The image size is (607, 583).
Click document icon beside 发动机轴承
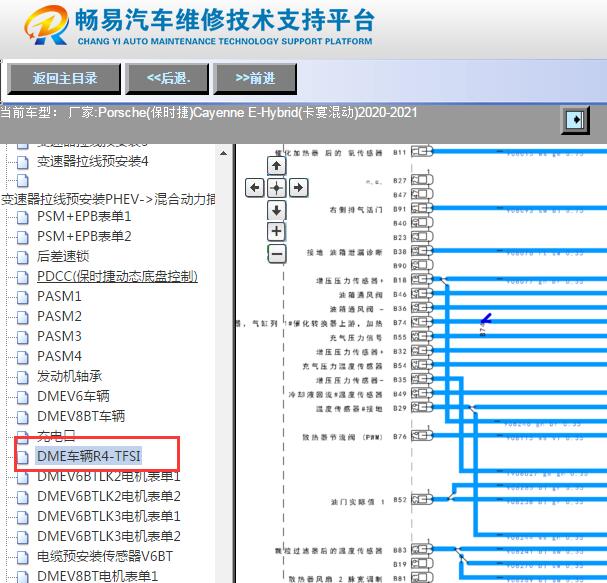(x=23, y=377)
